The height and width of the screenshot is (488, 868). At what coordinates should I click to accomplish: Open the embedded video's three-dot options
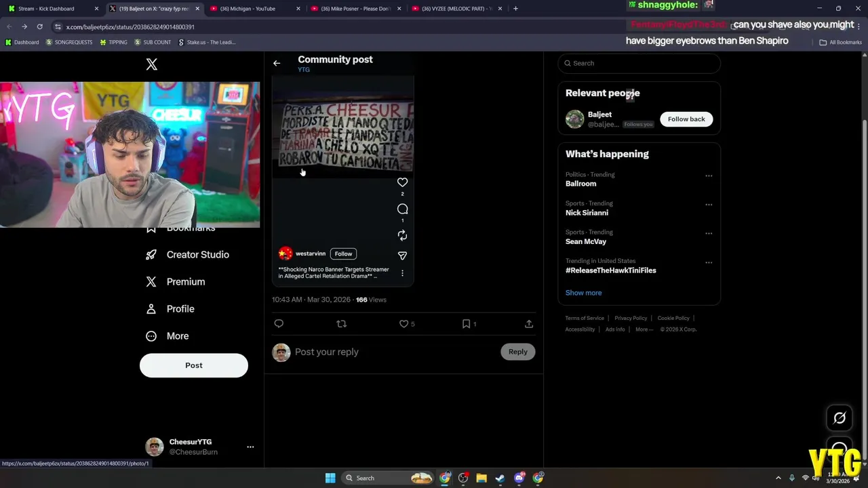tap(402, 273)
